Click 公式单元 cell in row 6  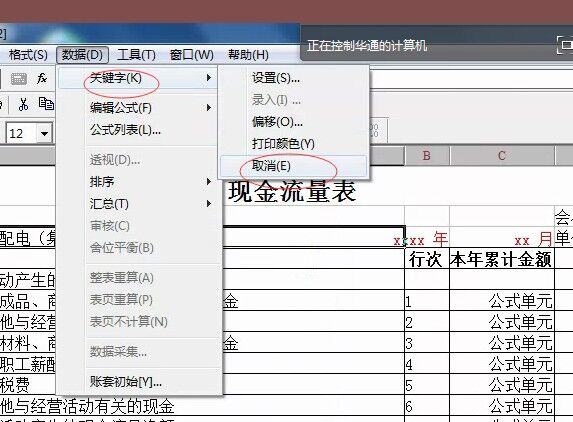pyautogui.click(x=502, y=406)
